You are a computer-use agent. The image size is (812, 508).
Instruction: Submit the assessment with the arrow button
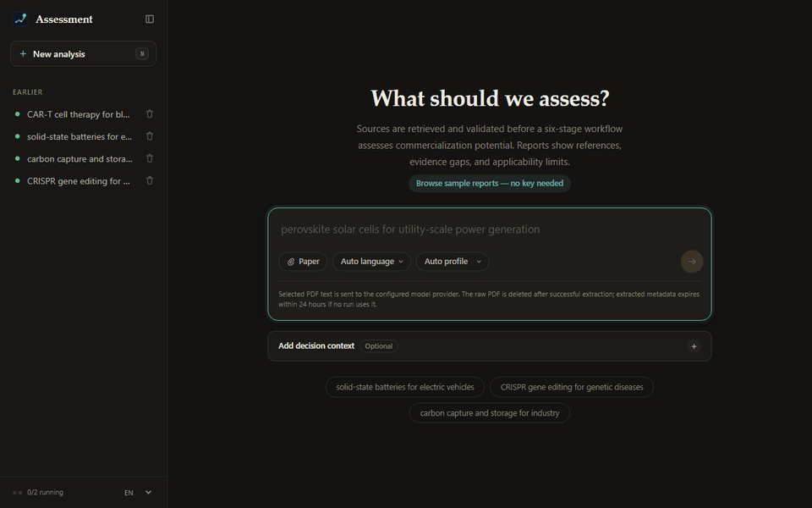[691, 262]
